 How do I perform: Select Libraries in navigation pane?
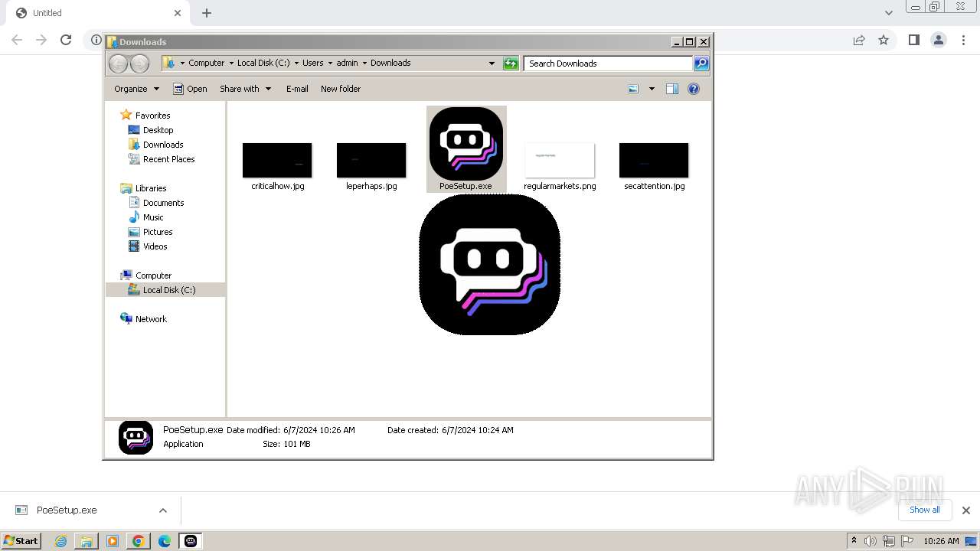coord(151,188)
